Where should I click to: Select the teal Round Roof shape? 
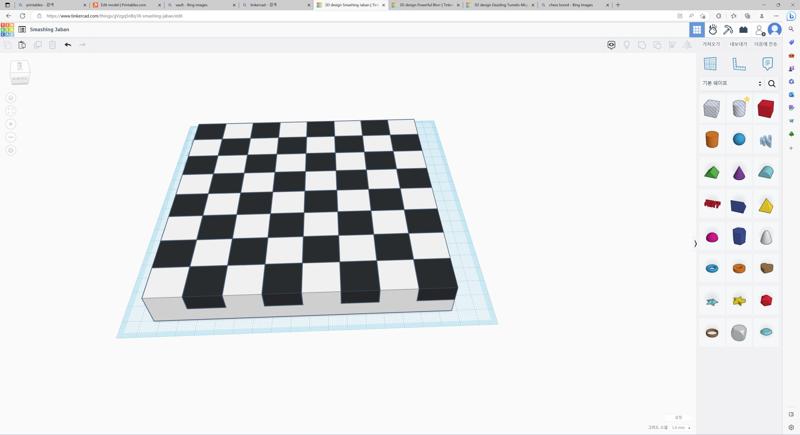tap(766, 172)
